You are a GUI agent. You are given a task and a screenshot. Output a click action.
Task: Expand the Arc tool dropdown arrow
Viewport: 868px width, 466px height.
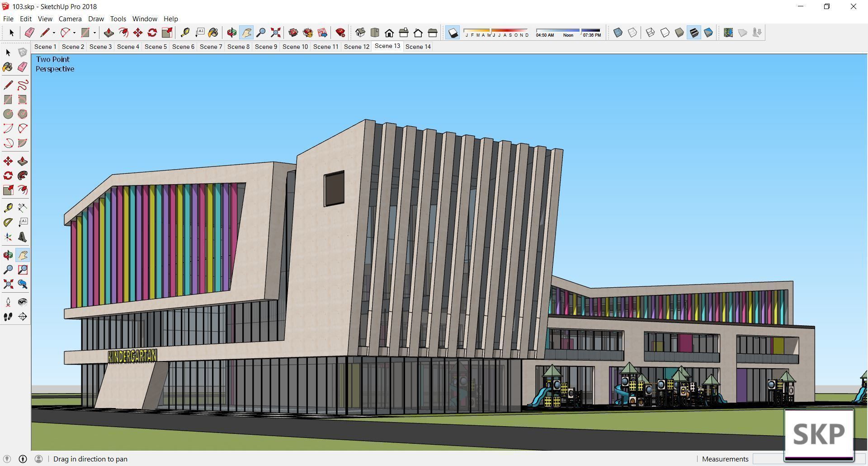click(74, 33)
